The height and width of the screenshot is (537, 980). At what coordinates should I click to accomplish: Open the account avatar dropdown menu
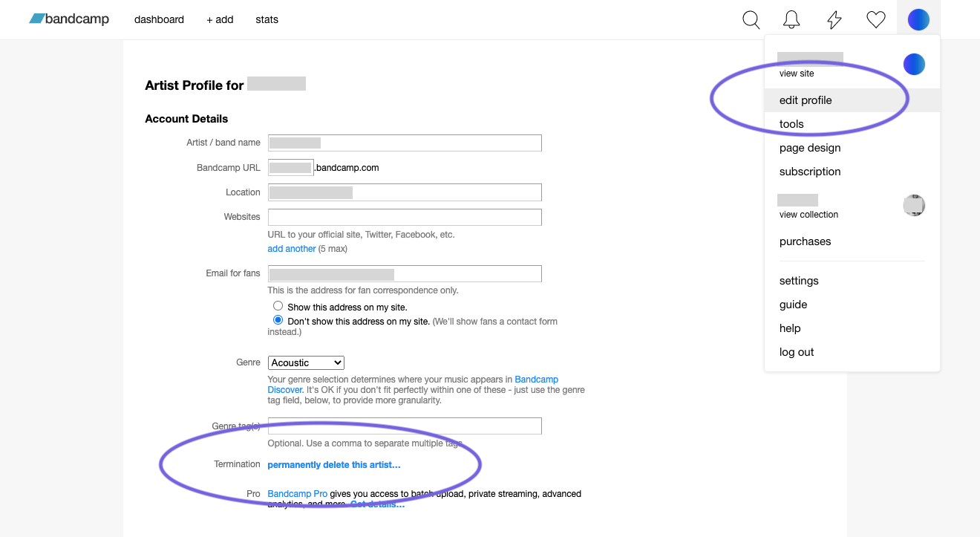[918, 19]
